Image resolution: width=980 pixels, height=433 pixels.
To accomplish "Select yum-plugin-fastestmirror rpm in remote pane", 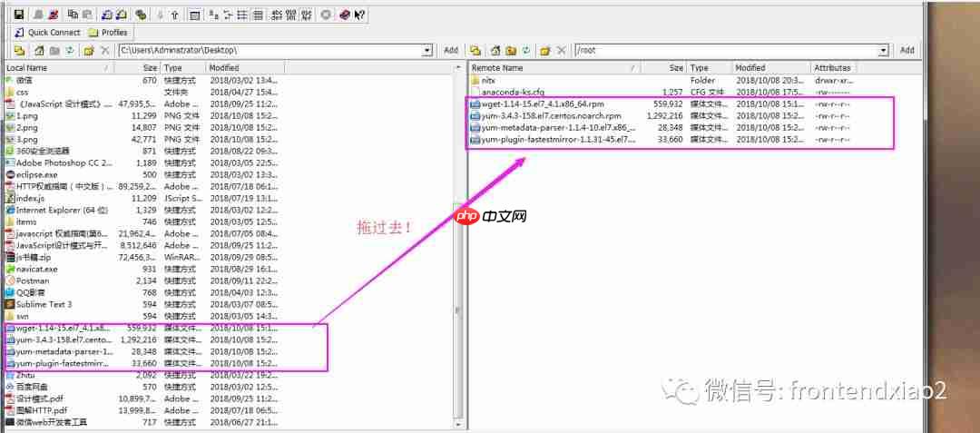I will click(553, 139).
